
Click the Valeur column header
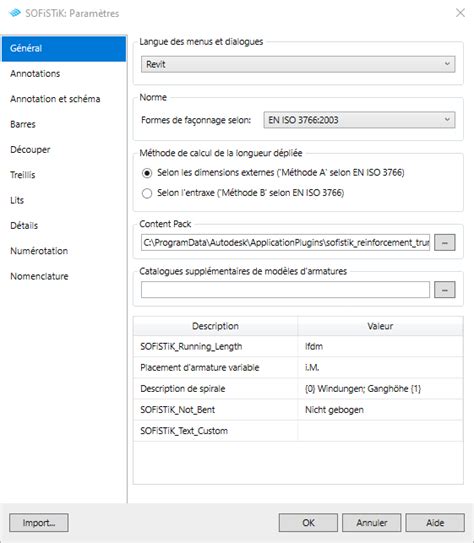(x=380, y=326)
